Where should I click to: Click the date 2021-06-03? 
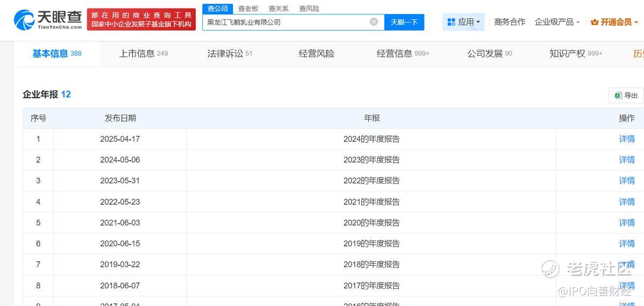point(120,222)
